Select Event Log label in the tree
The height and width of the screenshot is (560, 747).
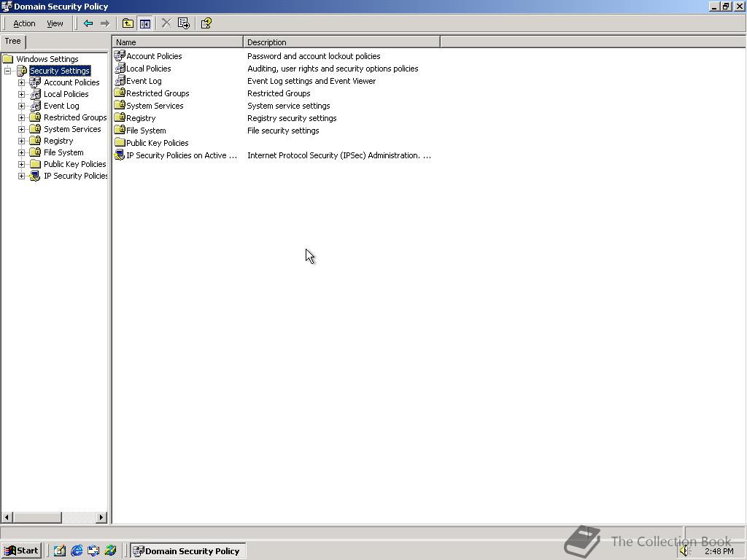point(61,106)
